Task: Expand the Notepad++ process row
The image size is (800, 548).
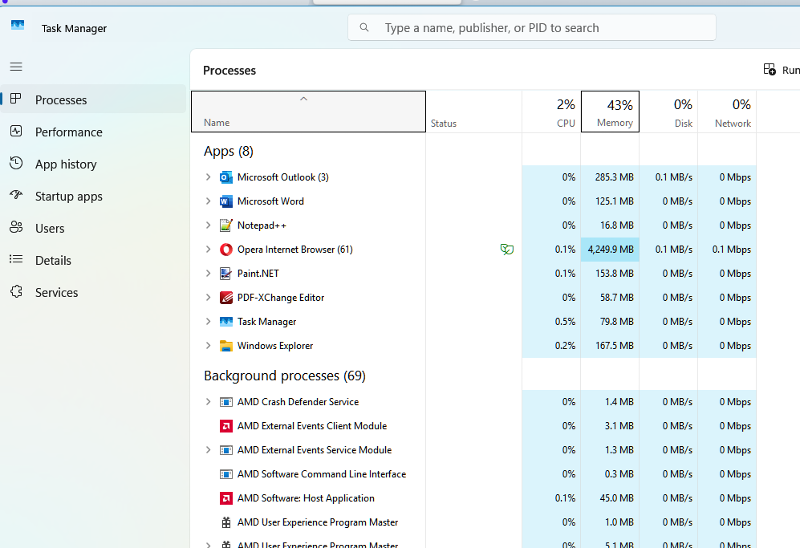Action: click(208, 225)
